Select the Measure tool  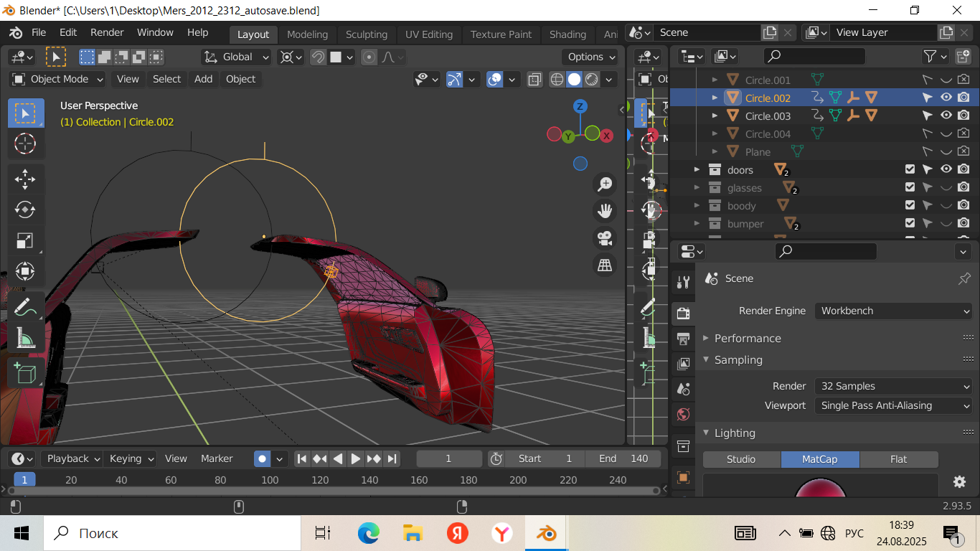25,338
